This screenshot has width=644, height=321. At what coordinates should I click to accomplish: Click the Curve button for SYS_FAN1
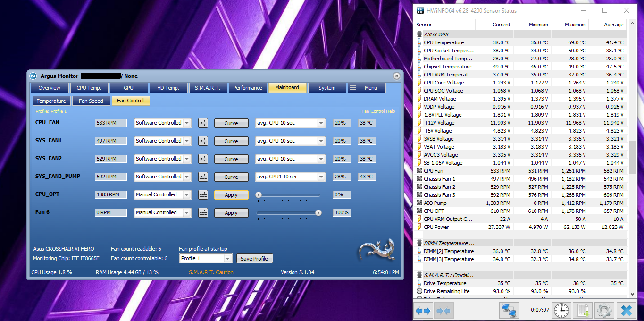tap(231, 141)
